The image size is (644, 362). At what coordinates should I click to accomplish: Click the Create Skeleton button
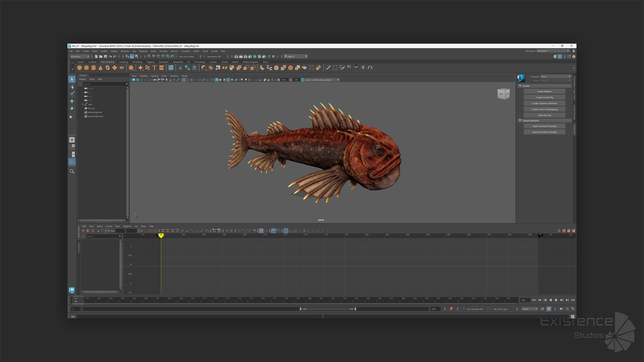pos(544,92)
